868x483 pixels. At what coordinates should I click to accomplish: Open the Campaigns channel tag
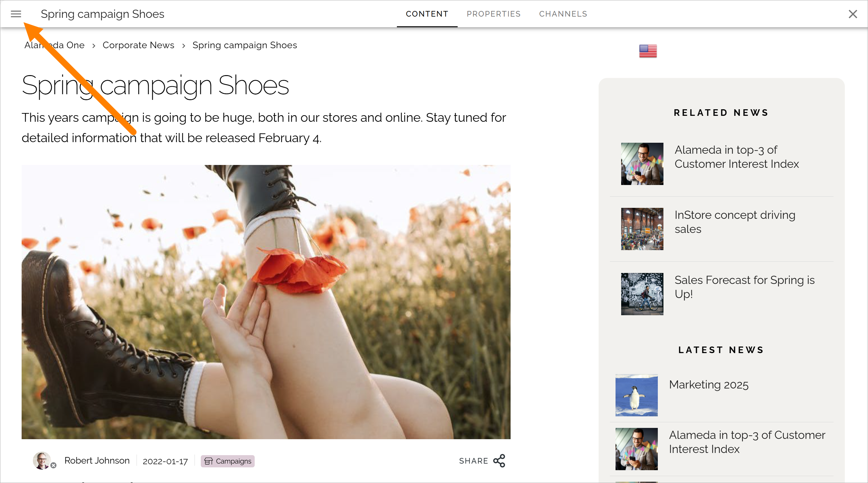[227, 461]
